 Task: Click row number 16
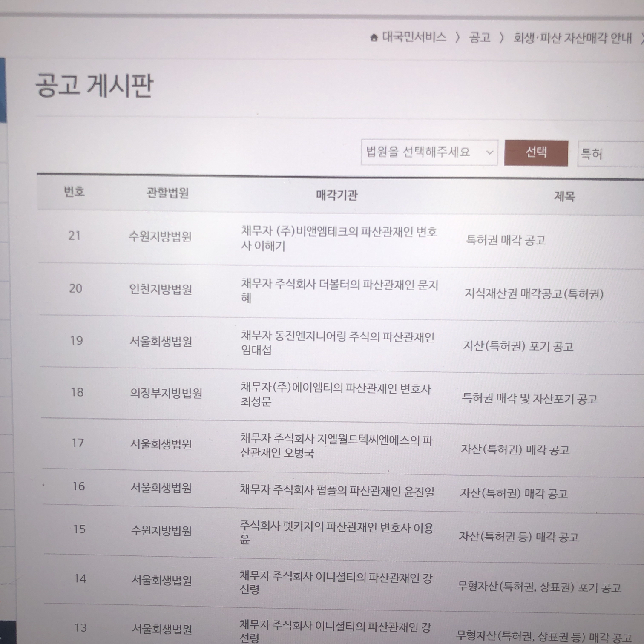coord(79,486)
